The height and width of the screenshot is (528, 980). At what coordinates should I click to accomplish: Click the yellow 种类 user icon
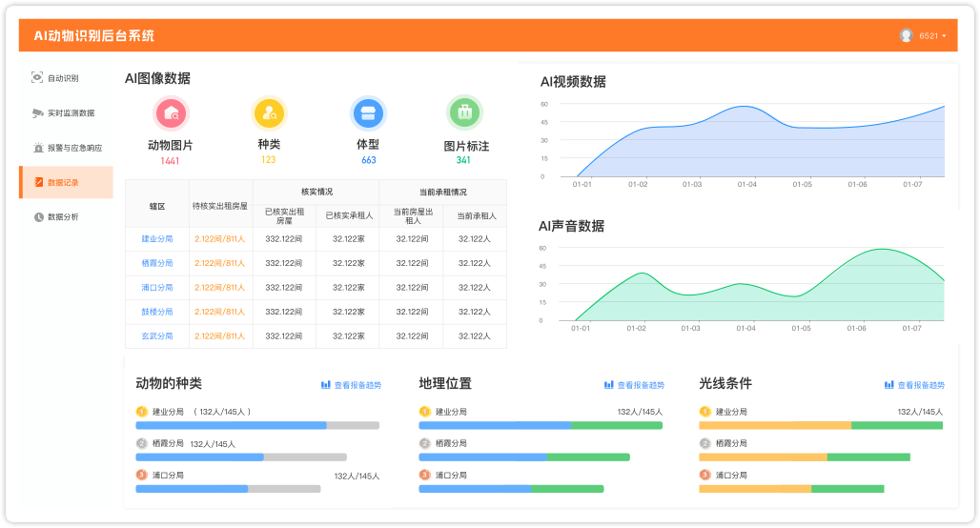click(269, 113)
